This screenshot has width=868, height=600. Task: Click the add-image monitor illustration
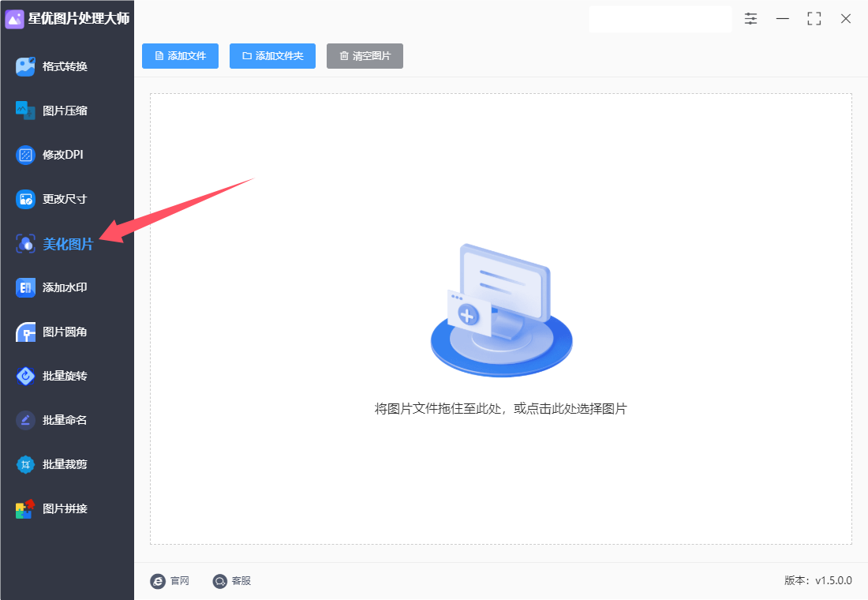point(502,310)
